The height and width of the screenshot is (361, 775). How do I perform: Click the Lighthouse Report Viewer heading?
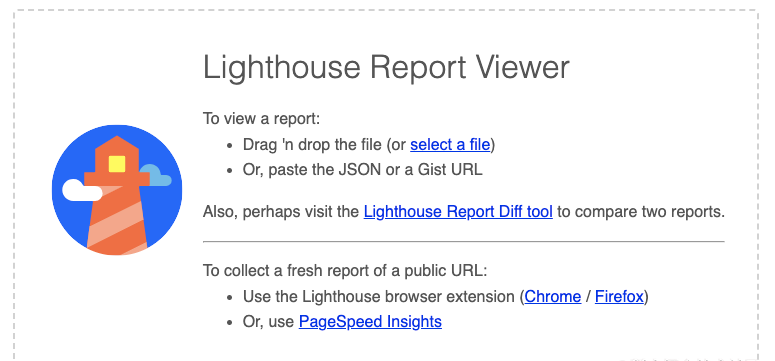click(x=386, y=67)
